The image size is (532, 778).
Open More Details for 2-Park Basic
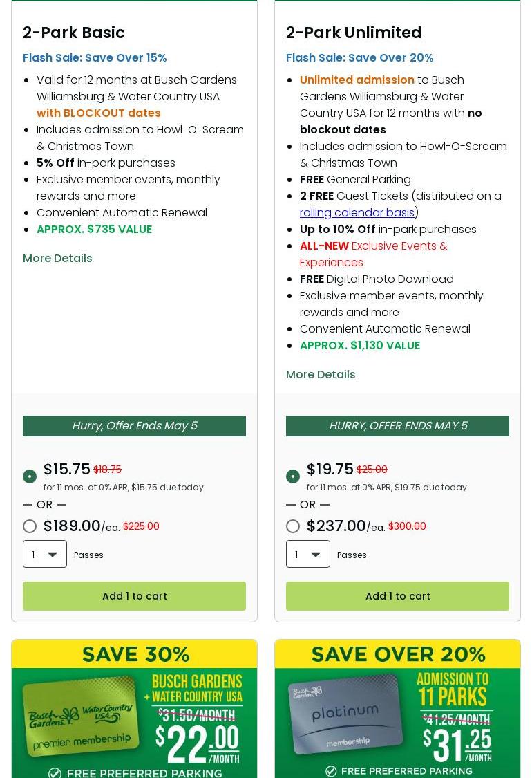pyautogui.click(x=57, y=258)
